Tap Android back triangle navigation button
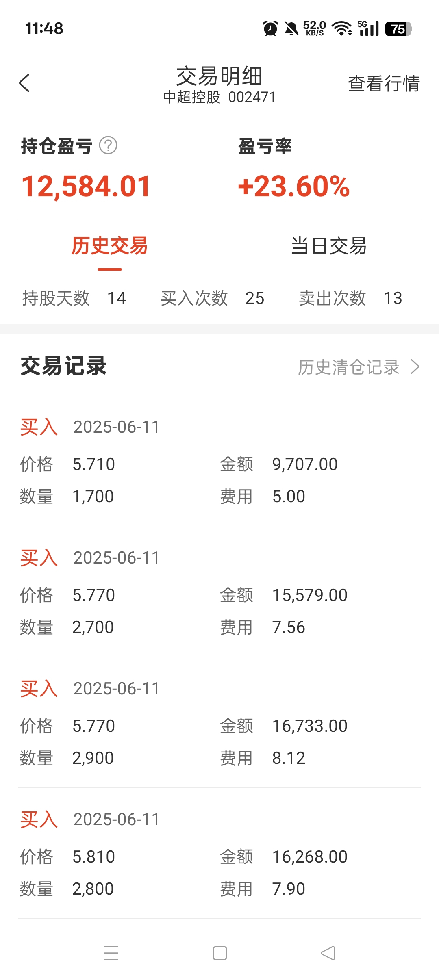 coord(328,953)
